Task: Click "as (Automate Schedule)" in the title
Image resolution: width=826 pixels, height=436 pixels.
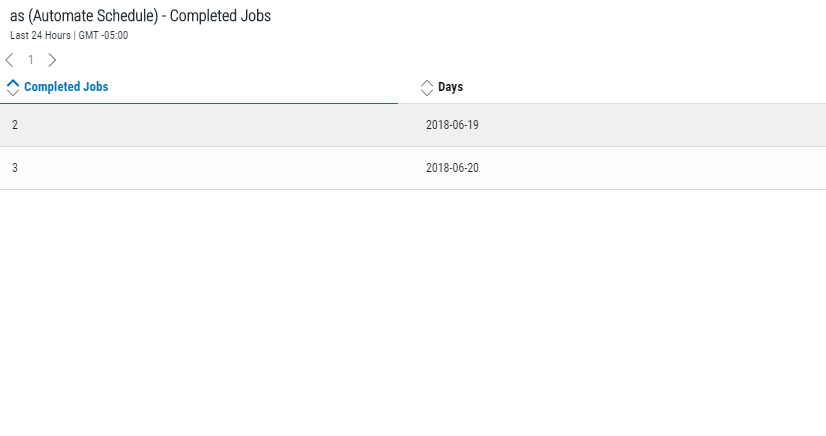Action: 83,16
